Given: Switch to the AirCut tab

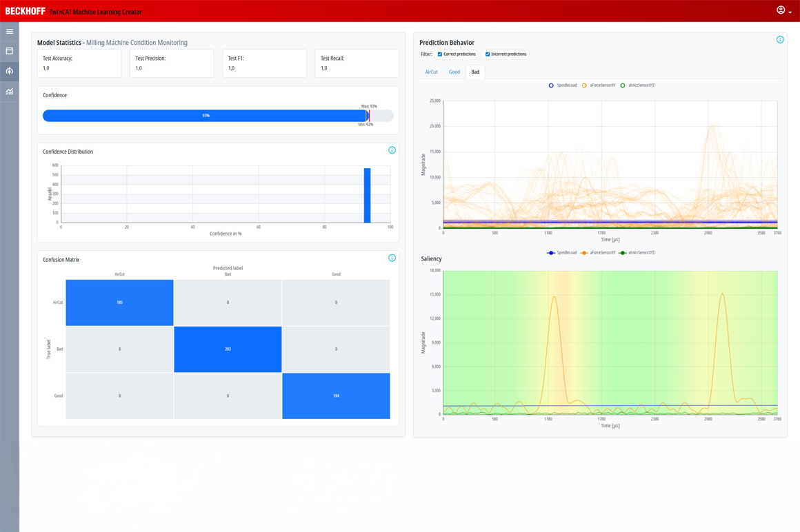Looking at the screenshot, I should (431, 72).
